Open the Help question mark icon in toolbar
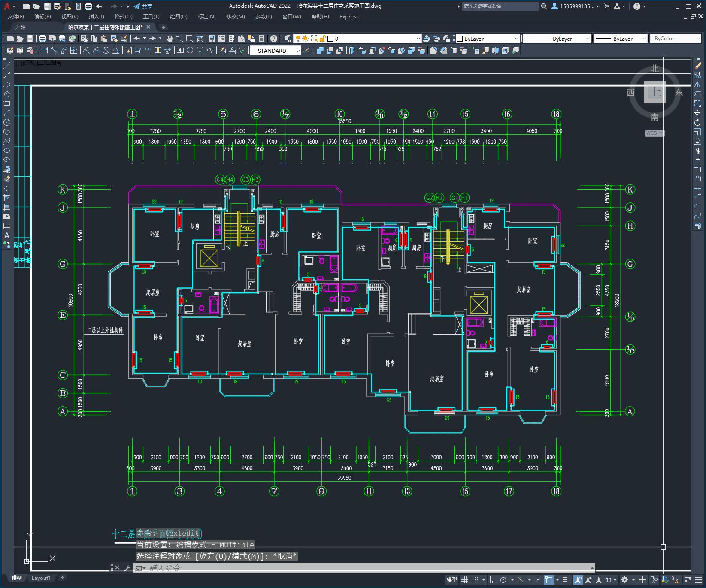This screenshot has height=588, width=706. (x=274, y=39)
